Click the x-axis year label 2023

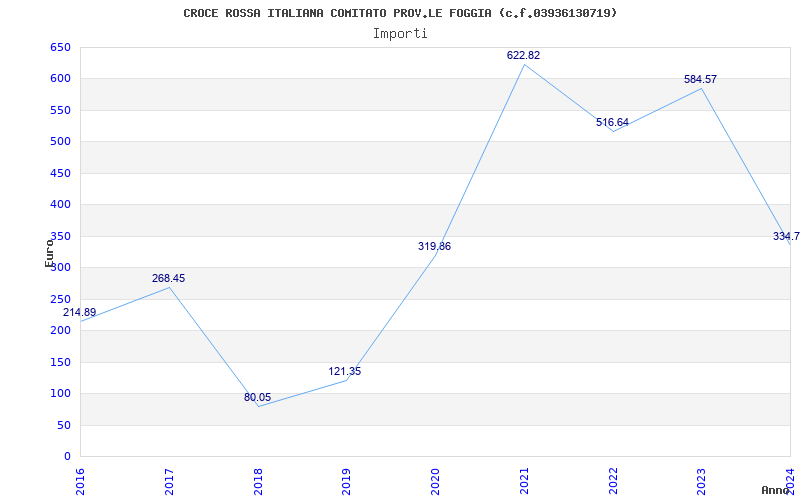[702, 482]
